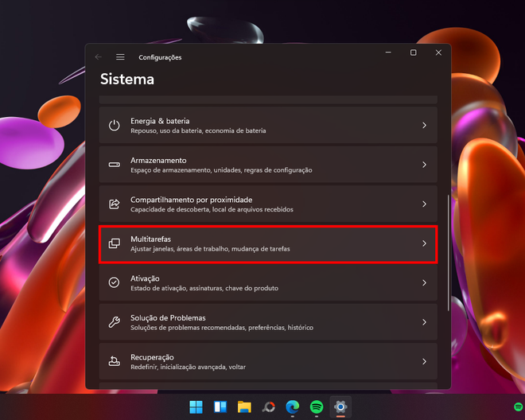Viewport: 525px width, 420px height.
Task: Click the Energia & bateria power icon
Action: [x=115, y=125]
